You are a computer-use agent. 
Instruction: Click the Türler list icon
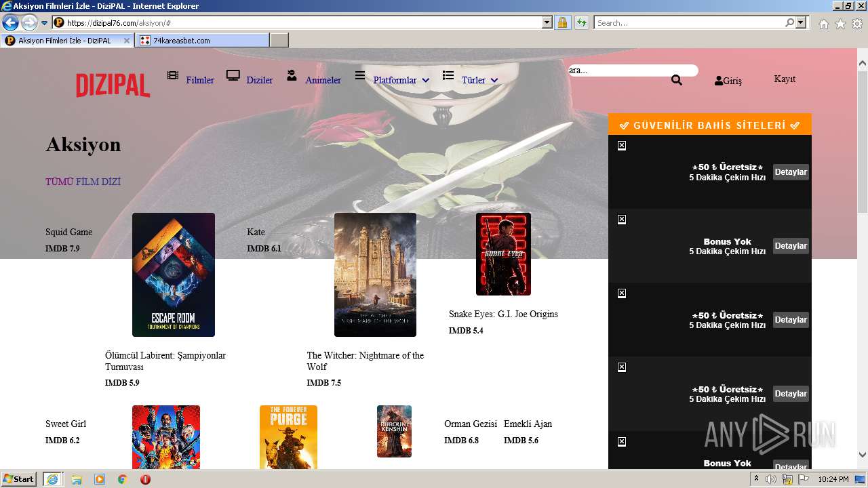(x=448, y=75)
